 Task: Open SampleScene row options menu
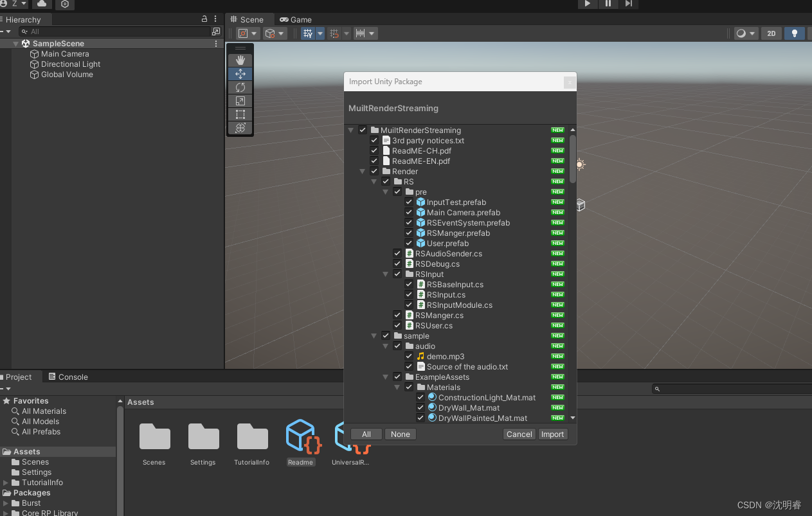point(216,44)
